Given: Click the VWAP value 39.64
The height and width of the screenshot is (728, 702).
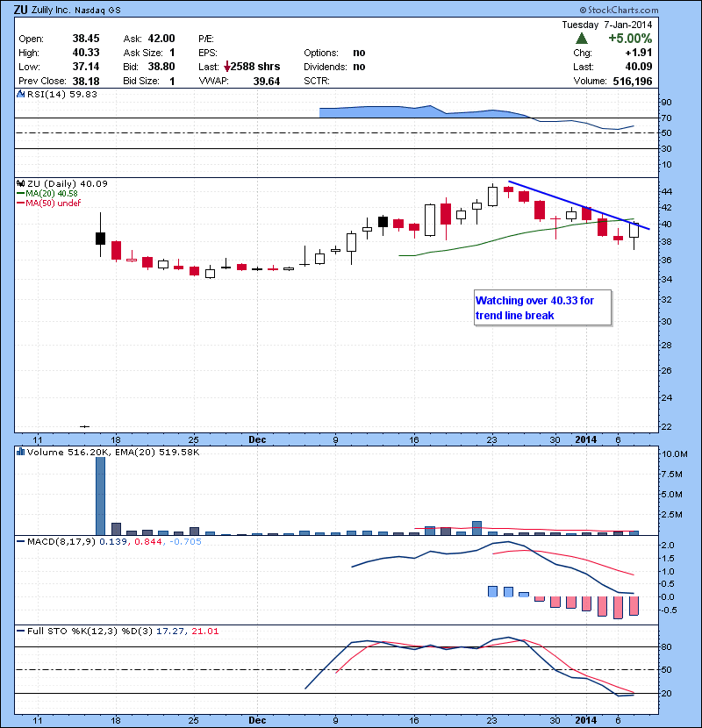Looking at the screenshot, I should [x=266, y=82].
